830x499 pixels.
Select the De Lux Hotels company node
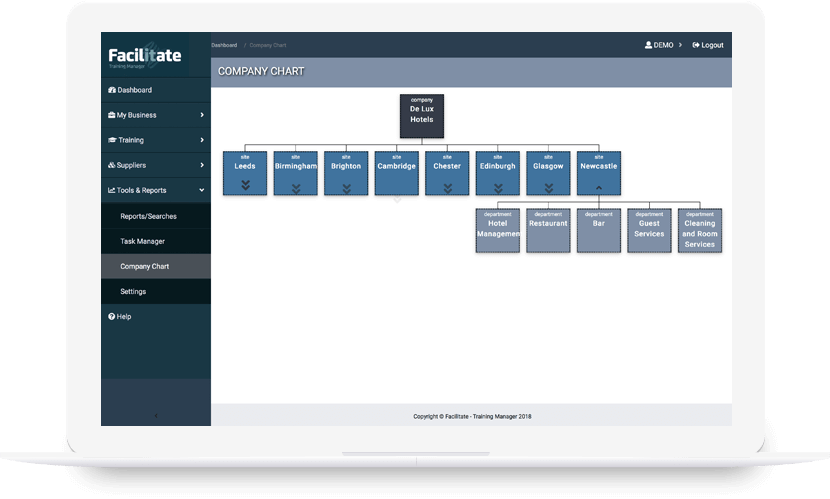(x=421, y=115)
